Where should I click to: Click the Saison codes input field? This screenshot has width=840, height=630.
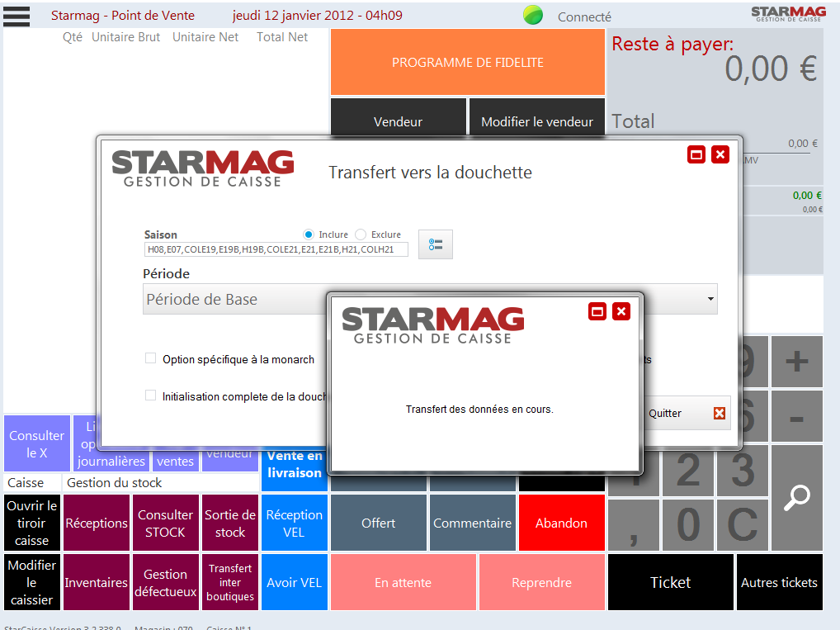point(276,249)
